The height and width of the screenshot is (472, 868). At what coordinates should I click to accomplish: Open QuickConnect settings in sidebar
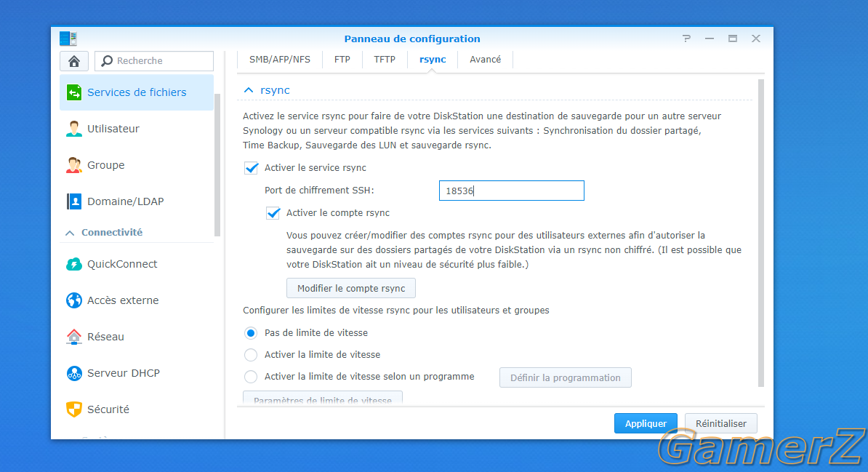tap(137, 264)
